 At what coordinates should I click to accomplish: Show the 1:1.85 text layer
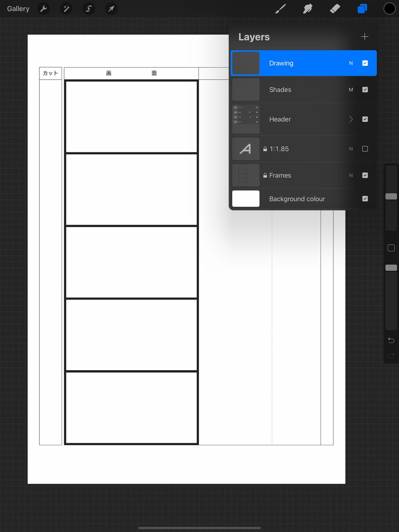(x=365, y=149)
